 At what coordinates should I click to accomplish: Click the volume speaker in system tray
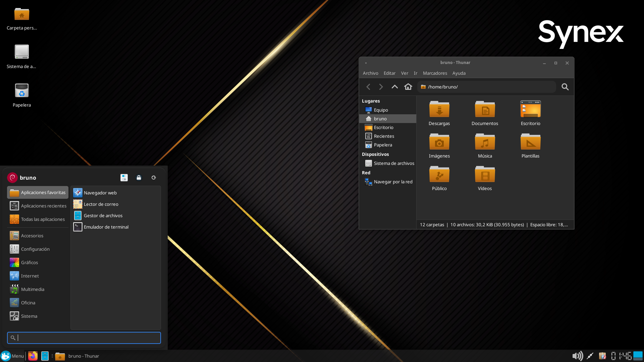click(577, 356)
